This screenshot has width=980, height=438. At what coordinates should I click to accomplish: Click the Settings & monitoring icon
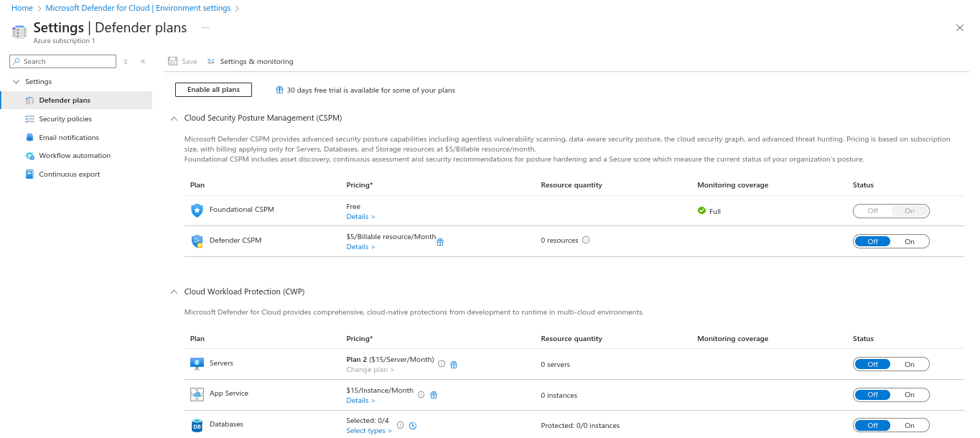coord(211,62)
